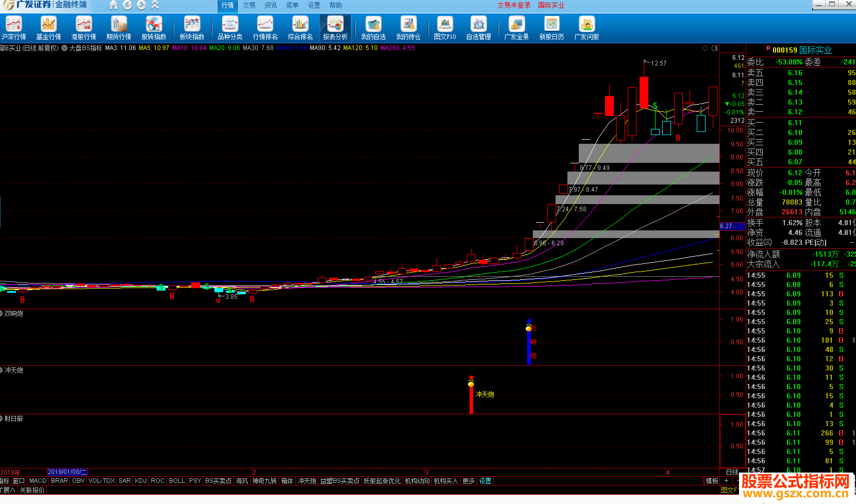This screenshot has height=504, width=856.
Task: Select 机构动向 indicator tab
Action: 417,481
